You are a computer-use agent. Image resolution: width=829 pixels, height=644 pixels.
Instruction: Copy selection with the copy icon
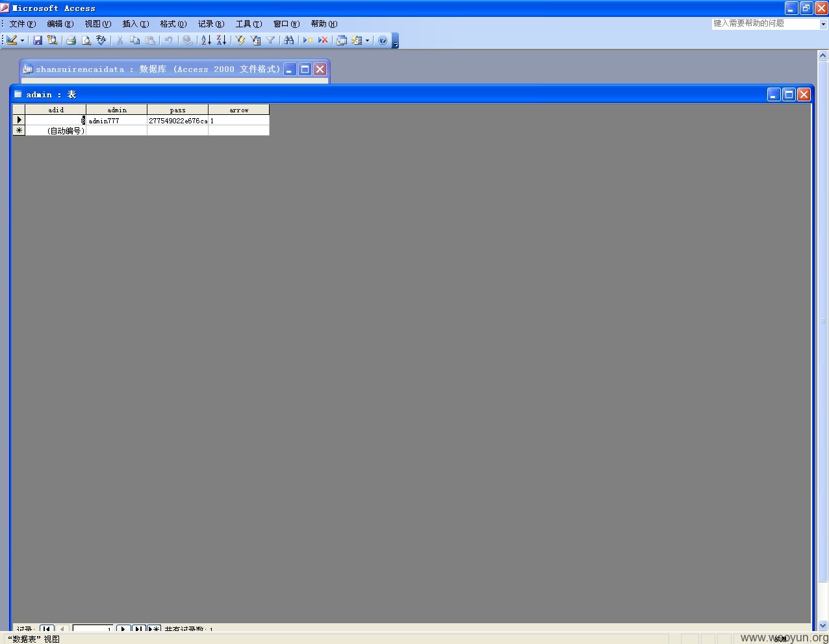[134, 40]
